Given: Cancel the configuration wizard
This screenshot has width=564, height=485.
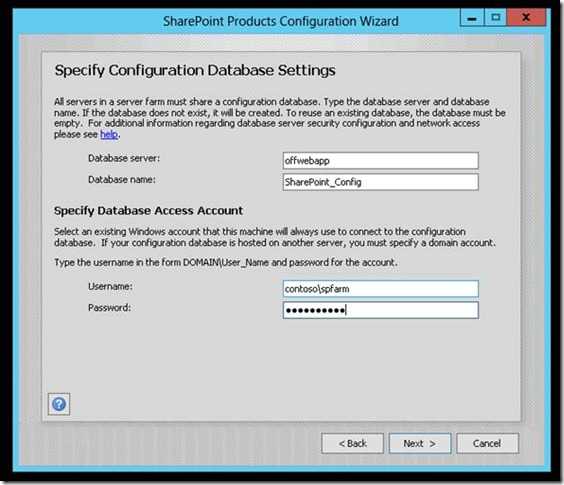Looking at the screenshot, I should point(487,443).
